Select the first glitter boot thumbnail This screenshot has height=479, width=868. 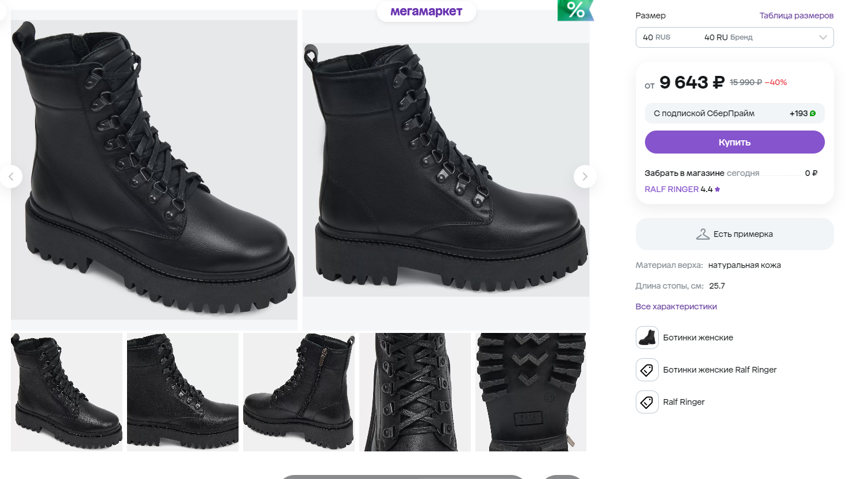pos(67,392)
